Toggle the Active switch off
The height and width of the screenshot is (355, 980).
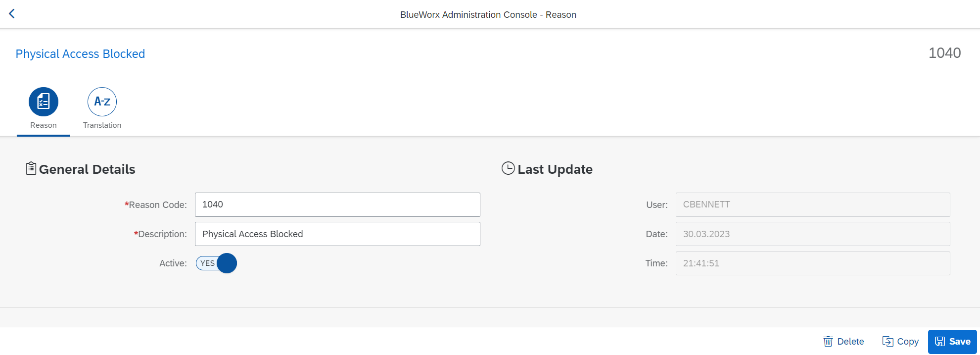click(x=216, y=263)
